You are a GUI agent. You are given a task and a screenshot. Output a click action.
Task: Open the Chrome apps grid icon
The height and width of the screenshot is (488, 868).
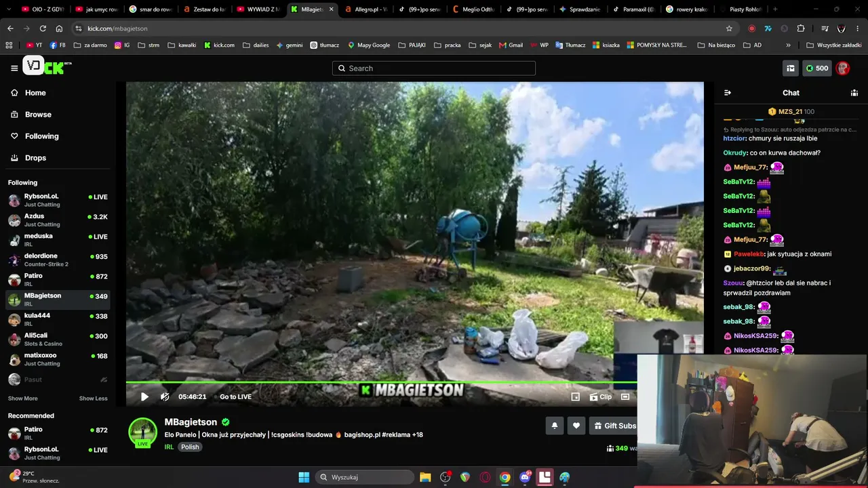9,45
